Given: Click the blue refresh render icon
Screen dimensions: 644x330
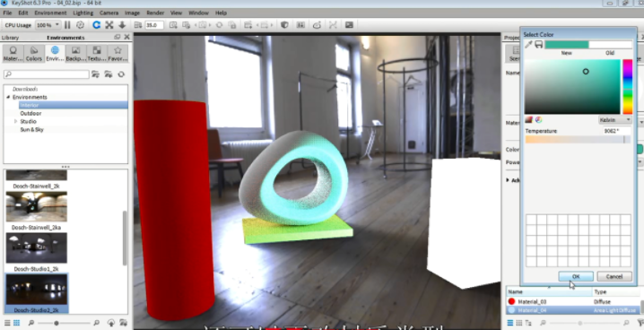Looking at the screenshot, I should pyautogui.click(x=97, y=25).
